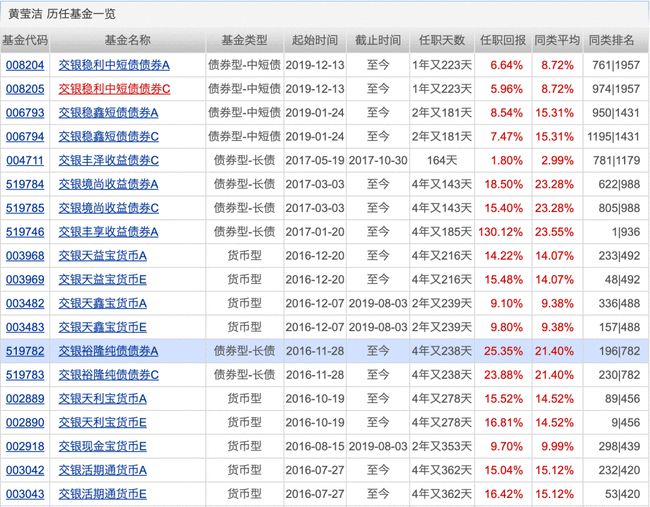The image size is (650, 507).
Task: Open fund code link 519784
Action: tap(25, 184)
